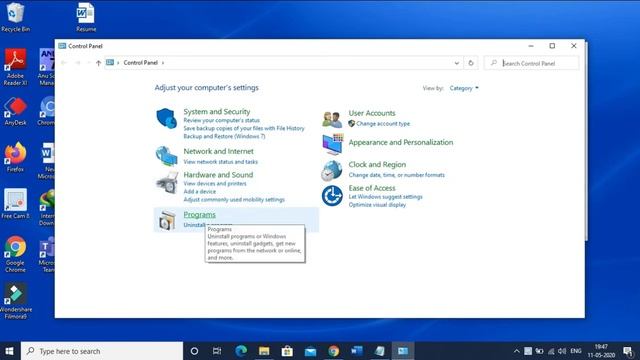This screenshot has height=360, width=640.
Task: Open the Network and Internet globe icon
Action: tap(167, 156)
